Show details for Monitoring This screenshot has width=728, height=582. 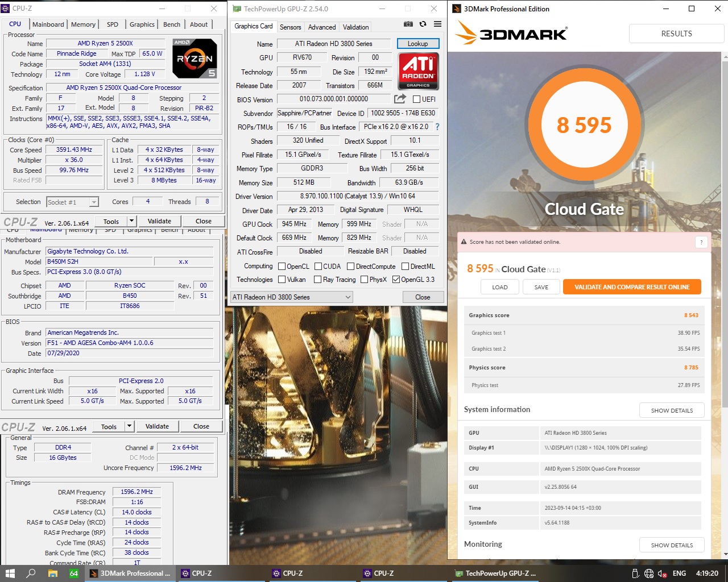pyautogui.click(x=672, y=544)
